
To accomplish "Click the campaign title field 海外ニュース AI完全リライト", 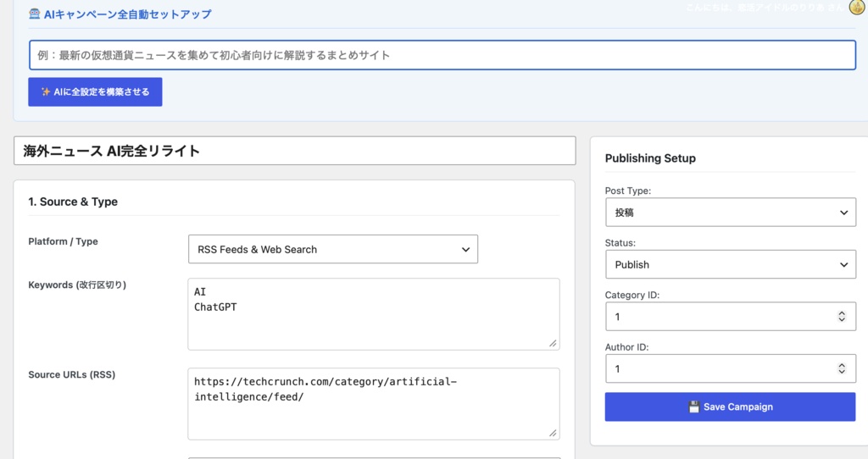I will pyautogui.click(x=294, y=151).
